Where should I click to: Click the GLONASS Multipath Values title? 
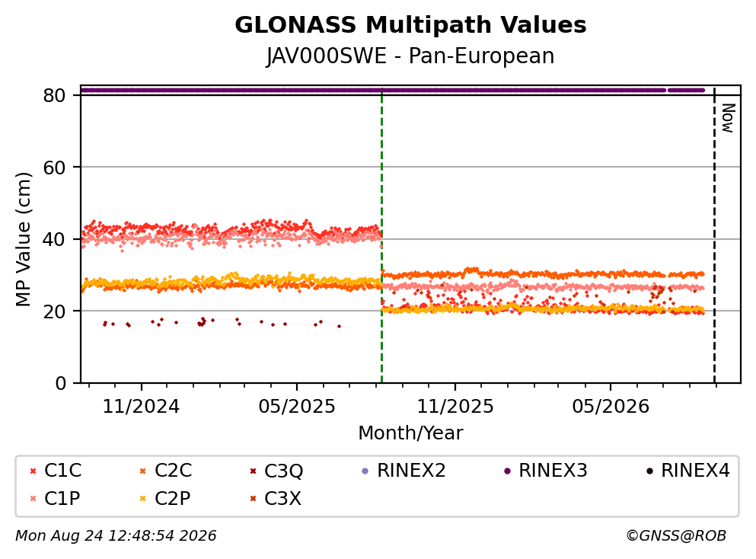pyautogui.click(x=410, y=25)
